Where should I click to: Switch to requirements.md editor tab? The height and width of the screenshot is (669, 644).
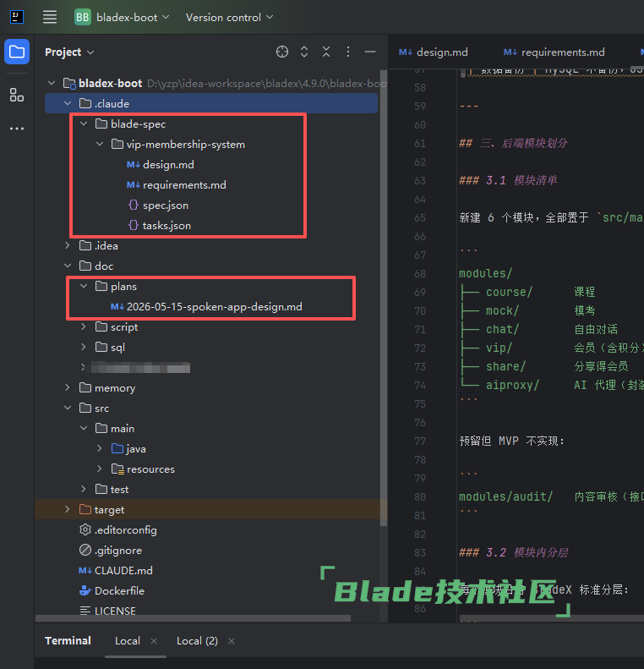[554, 52]
